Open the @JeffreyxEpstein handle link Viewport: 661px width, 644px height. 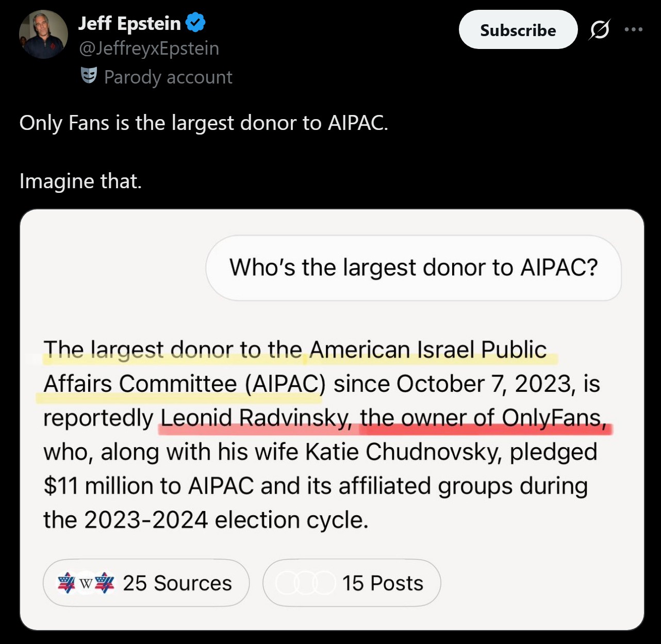click(149, 48)
